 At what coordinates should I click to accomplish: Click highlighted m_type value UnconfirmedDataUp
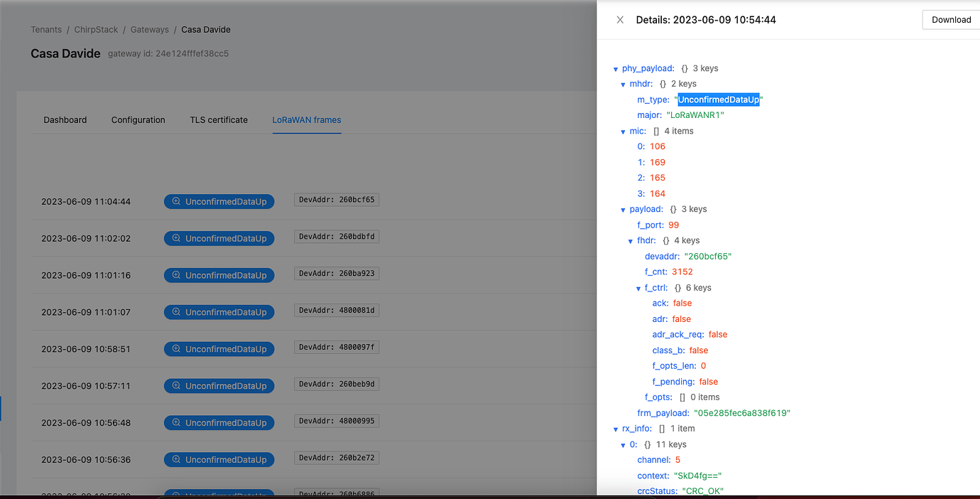[719, 100]
